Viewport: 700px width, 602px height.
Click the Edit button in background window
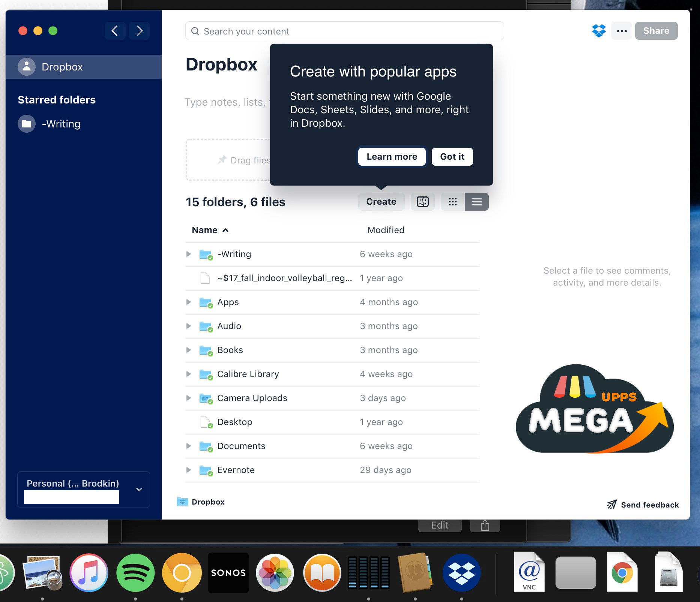point(440,525)
